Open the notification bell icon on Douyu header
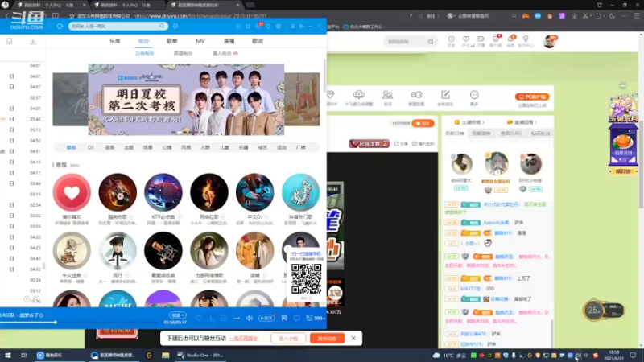This screenshot has width=644, height=362. point(510,41)
